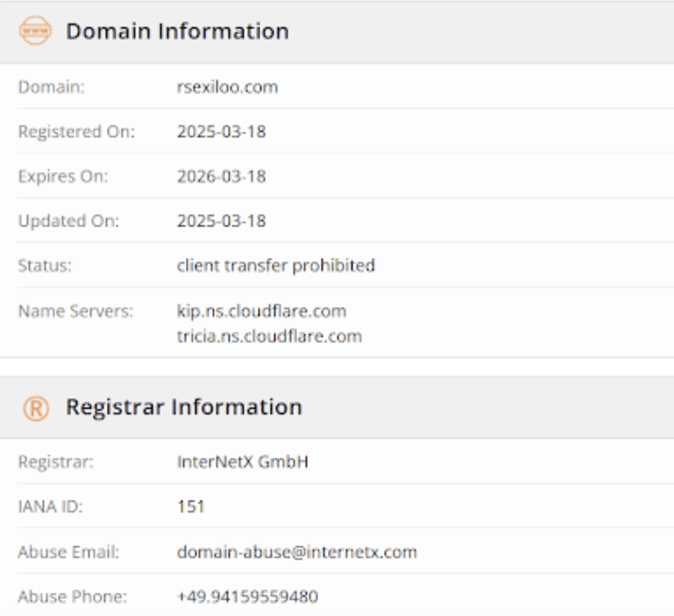Click the InterNetX GmbH registrar name
This screenshot has height=616, width=674.
pos(243,462)
